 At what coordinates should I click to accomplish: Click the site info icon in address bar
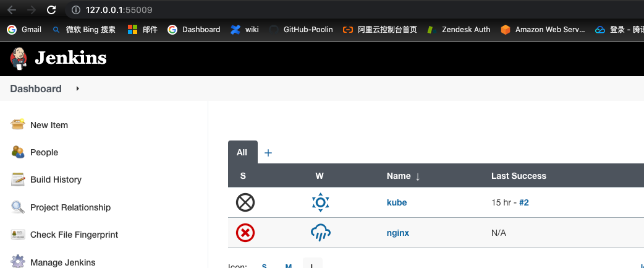pyautogui.click(x=76, y=10)
